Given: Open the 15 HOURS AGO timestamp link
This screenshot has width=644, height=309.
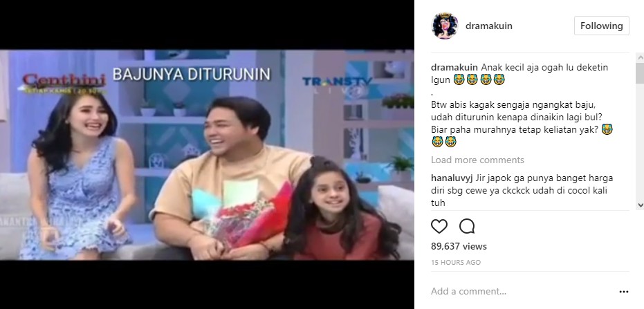Looking at the screenshot, I should click(455, 262).
